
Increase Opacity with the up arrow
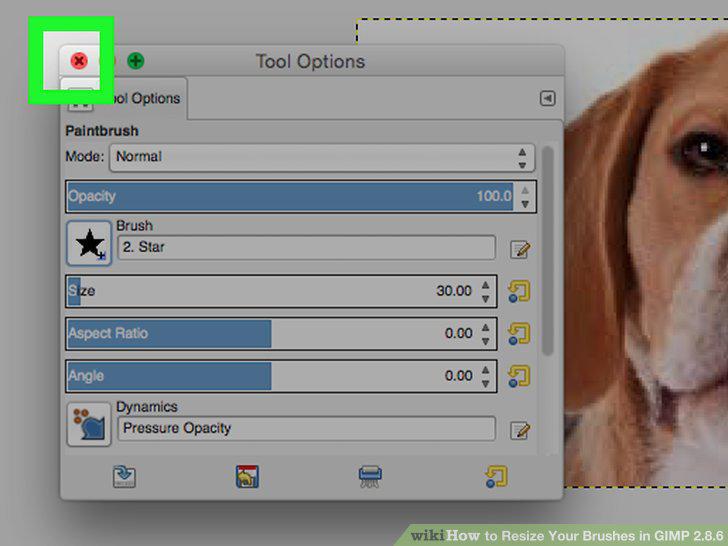525,190
